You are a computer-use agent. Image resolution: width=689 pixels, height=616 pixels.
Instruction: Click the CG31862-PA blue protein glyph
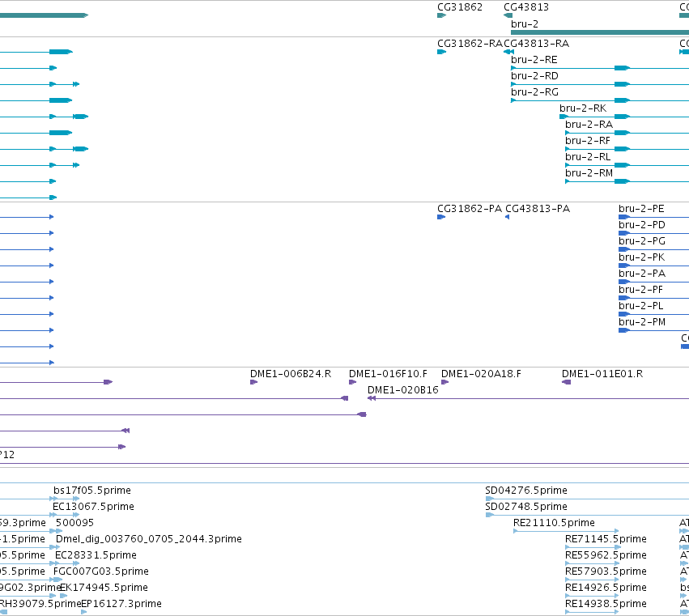(441, 217)
